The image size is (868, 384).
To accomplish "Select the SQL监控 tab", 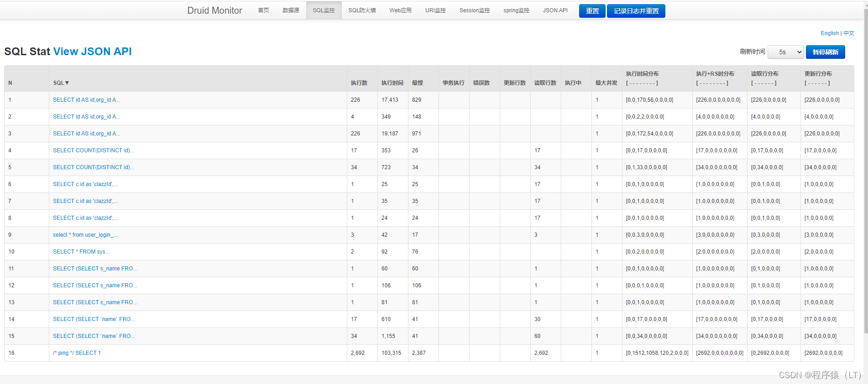I will pyautogui.click(x=324, y=10).
